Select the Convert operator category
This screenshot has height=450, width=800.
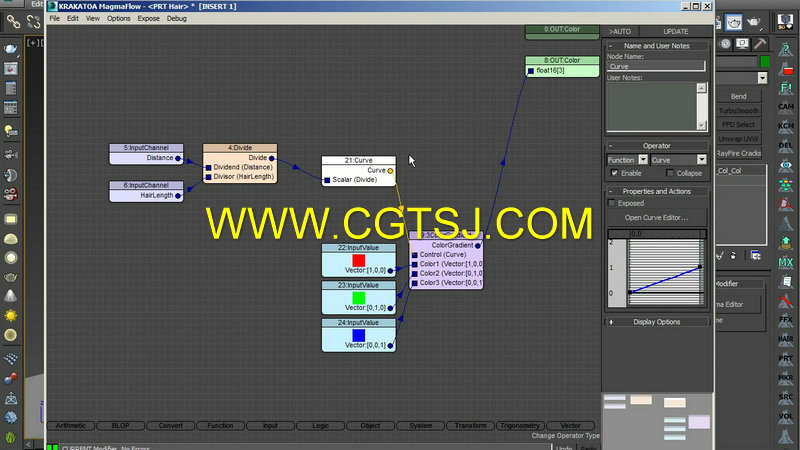click(x=170, y=426)
